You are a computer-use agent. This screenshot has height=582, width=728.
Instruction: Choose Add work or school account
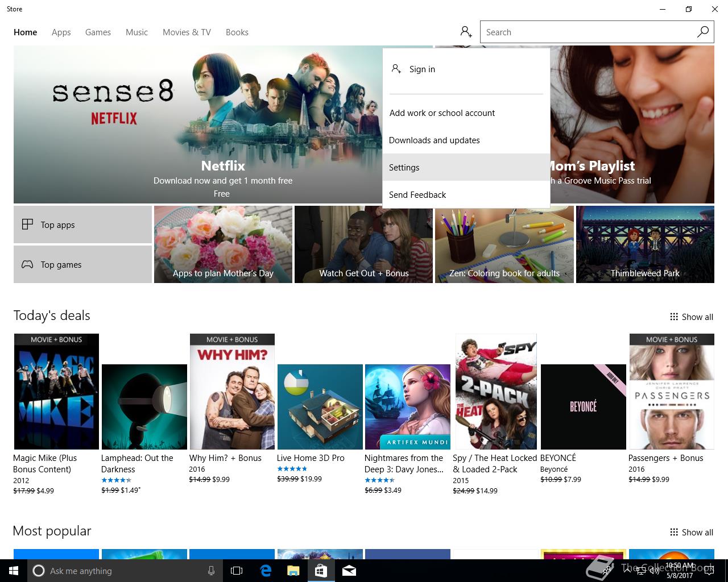(466, 113)
